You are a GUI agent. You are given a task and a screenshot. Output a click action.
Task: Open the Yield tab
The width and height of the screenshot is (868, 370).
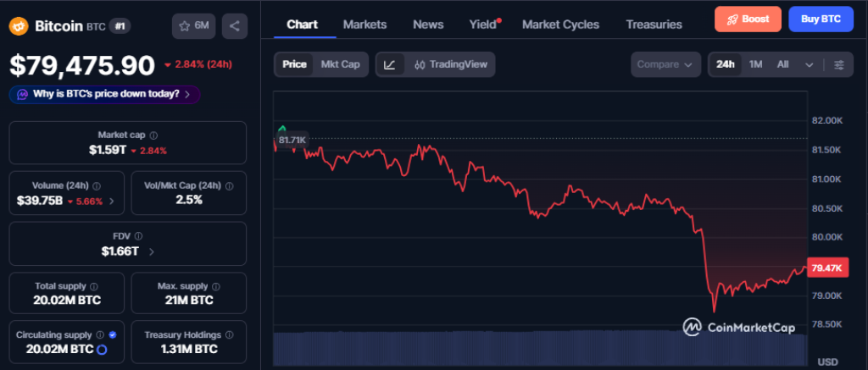pos(483,25)
